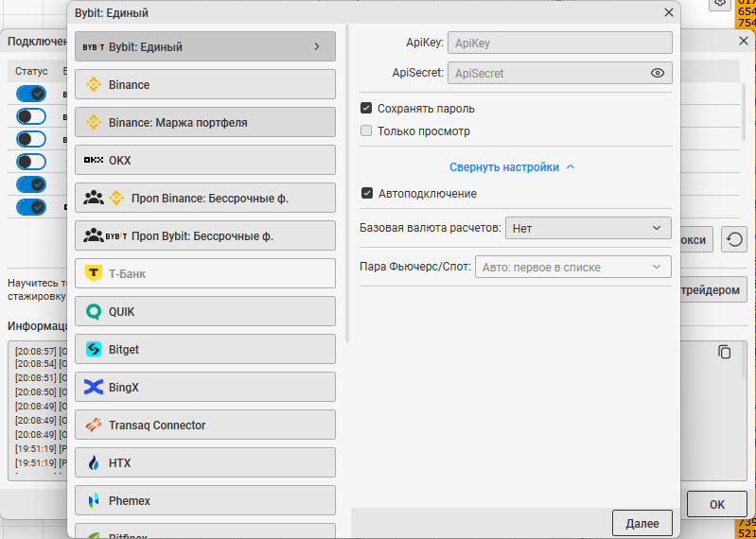This screenshot has height=539, width=756.
Task: Click the Bitget logo icon
Action: click(94, 350)
